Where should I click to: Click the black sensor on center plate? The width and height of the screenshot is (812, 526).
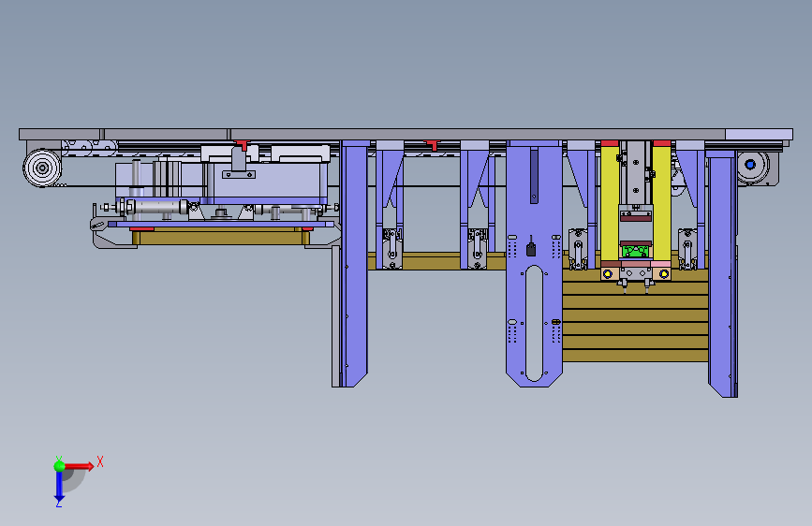tap(531, 249)
